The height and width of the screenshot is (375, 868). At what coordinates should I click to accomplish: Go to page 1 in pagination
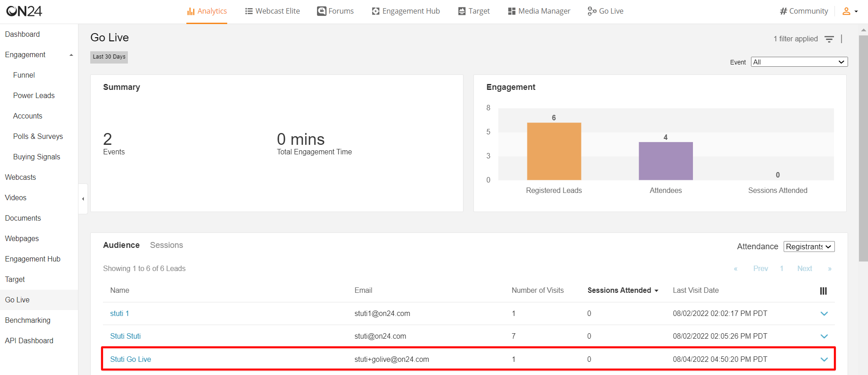tap(782, 268)
